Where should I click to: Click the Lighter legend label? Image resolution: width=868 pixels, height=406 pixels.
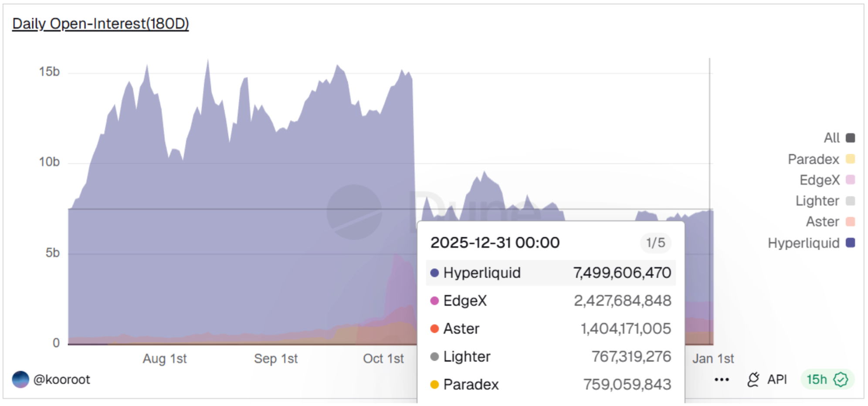point(817,201)
